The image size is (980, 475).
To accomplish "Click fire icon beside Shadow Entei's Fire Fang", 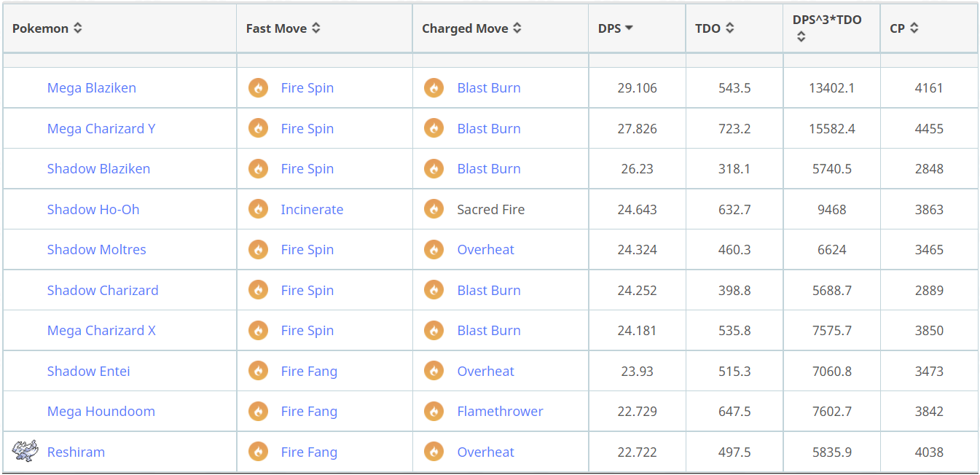I will pos(258,372).
